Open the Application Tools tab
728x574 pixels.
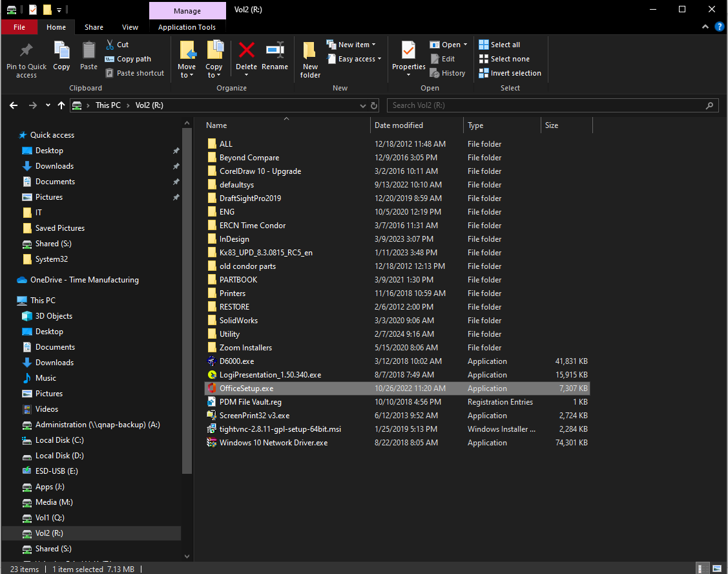click(187, 27)
